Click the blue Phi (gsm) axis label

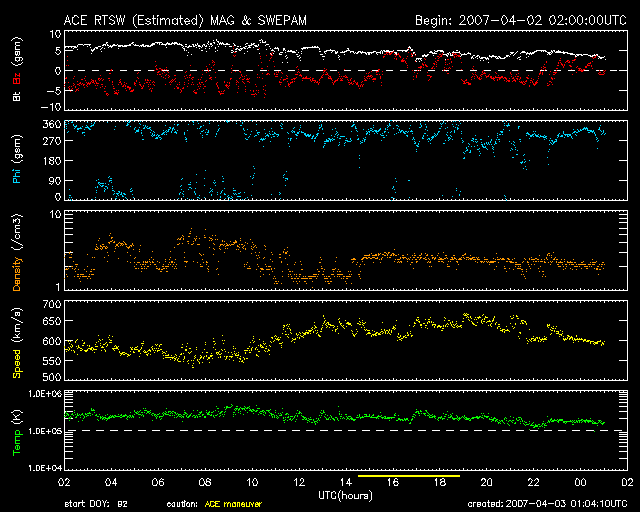click(x=17, y=161)
